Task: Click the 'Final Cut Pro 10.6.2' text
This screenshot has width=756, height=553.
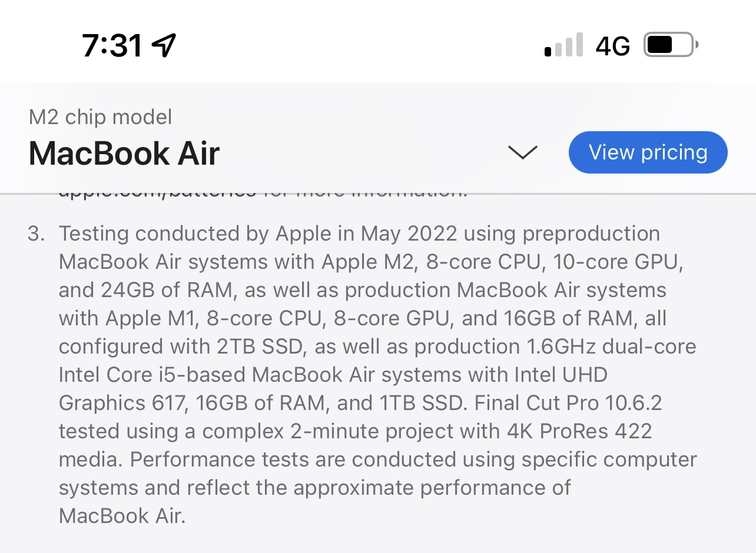Action: click(x=568, y=403)
